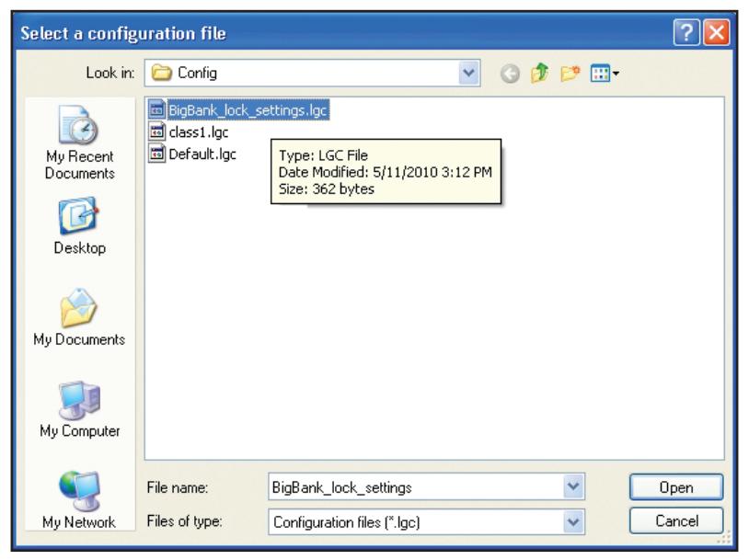Expand the File name dropdown arrow

(573, 487)
